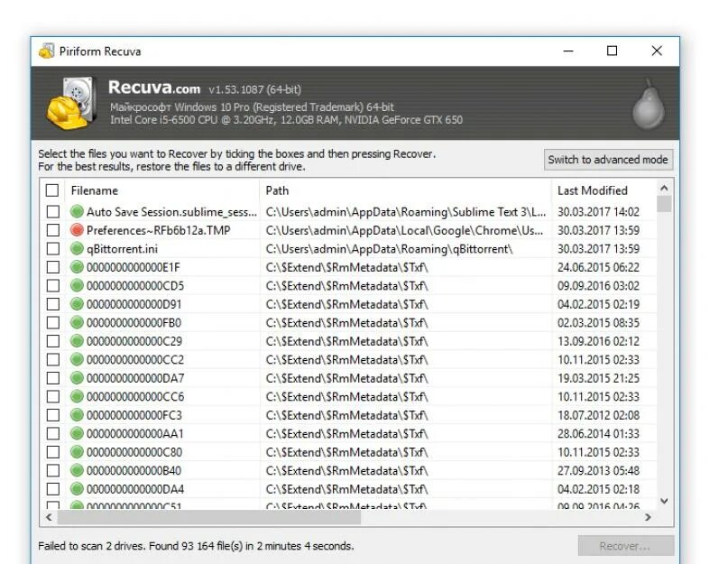Screen dimensions: 728x564
Task: Switch to advanced mode
Action: pos(608,160)
